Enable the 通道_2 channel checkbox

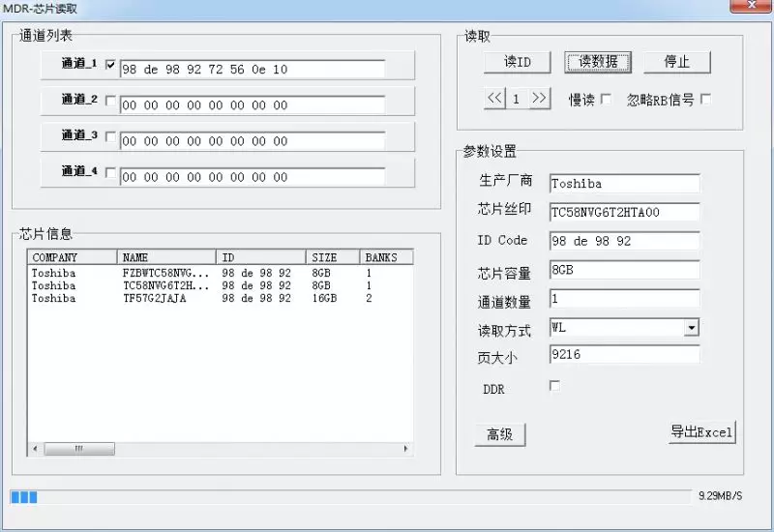110,101
